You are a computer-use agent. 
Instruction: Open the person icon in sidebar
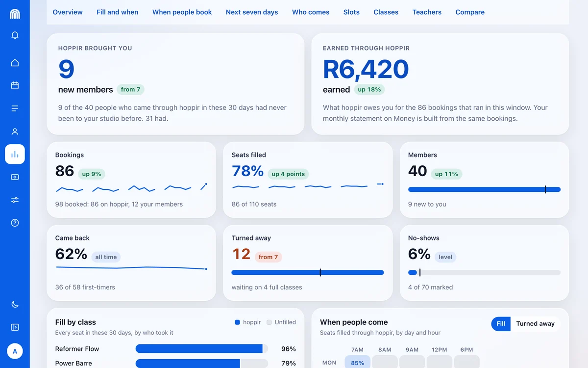[x=15, y=131]
